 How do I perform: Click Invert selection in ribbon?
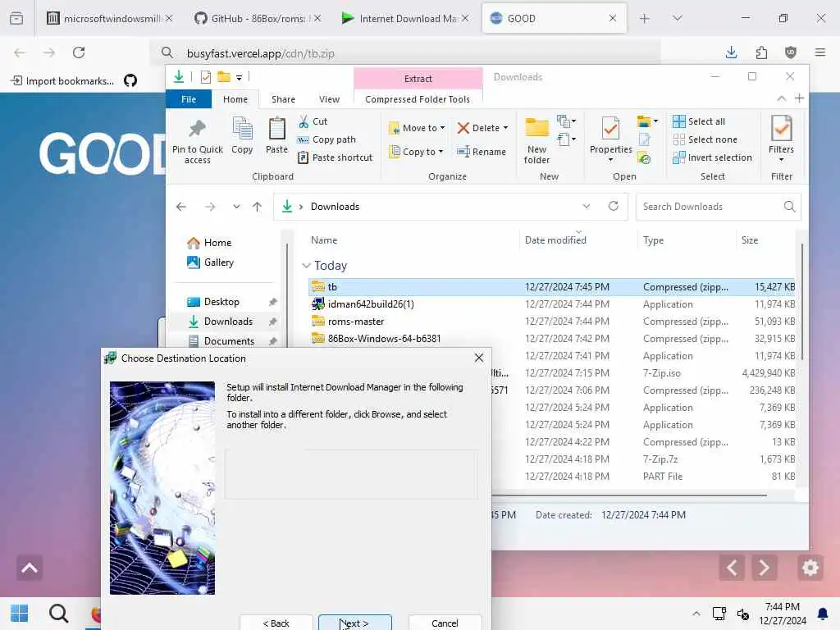pyautogui.click(x=713, y=157)
